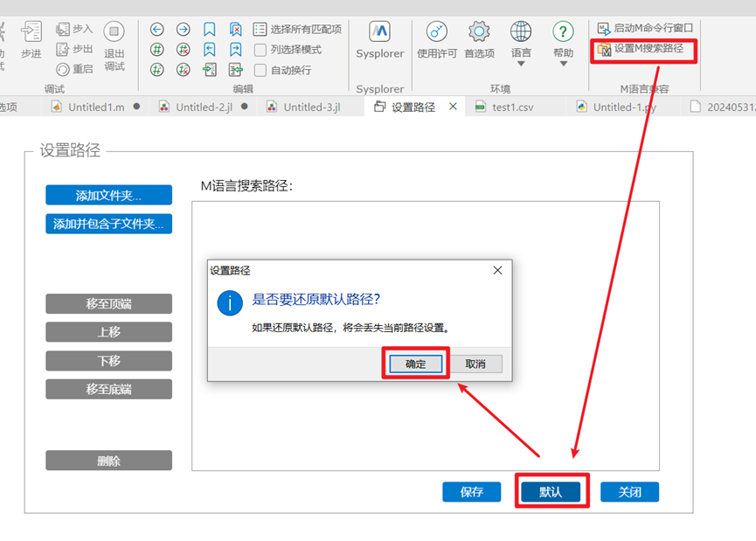This screenshot has width=756, height=541.
Task: Click Move to Top (移至顶端) button
Action: point(109,304)
